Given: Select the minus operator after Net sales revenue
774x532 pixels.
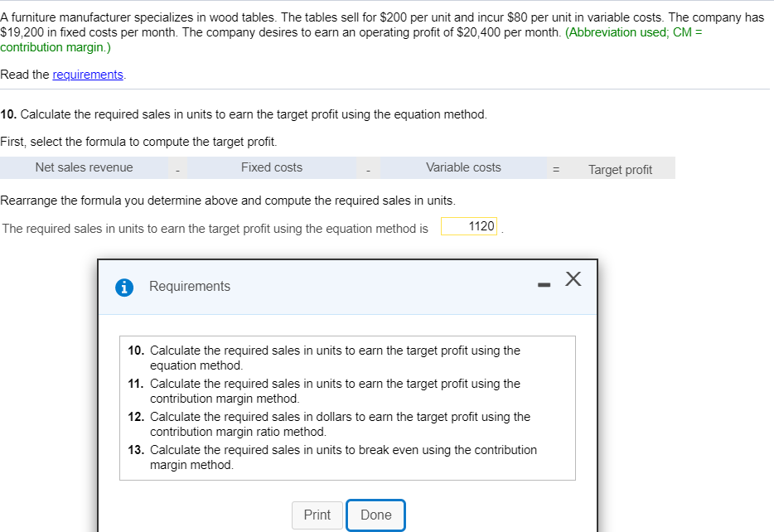Looking at the screenshot, I should point(177,170).
